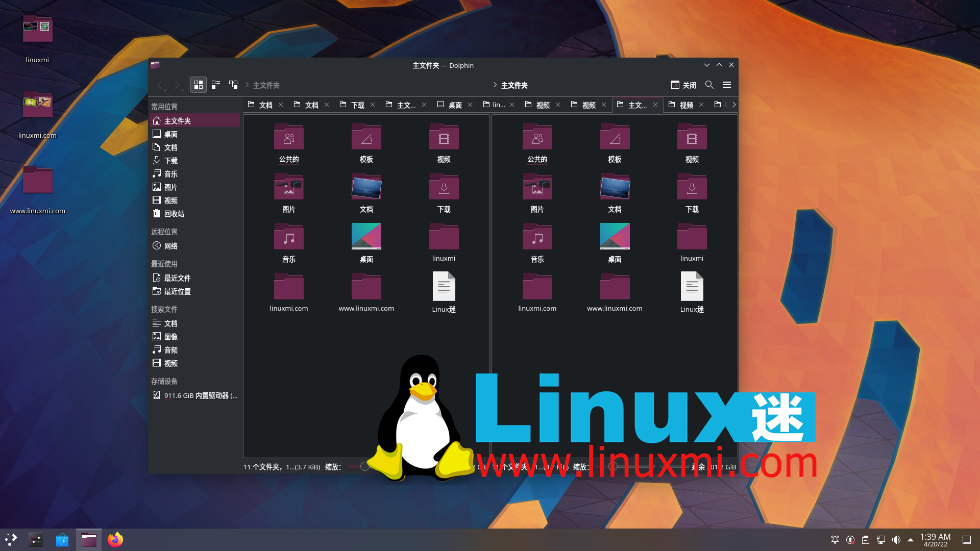Open 桌面 in the places sidebar
This screenshot has height=551, width=980.
pos(195,134)
